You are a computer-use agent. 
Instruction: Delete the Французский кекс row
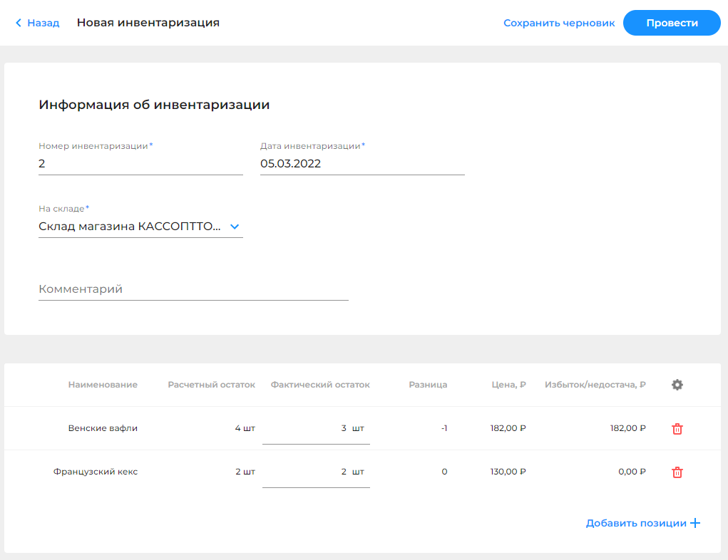677,472
